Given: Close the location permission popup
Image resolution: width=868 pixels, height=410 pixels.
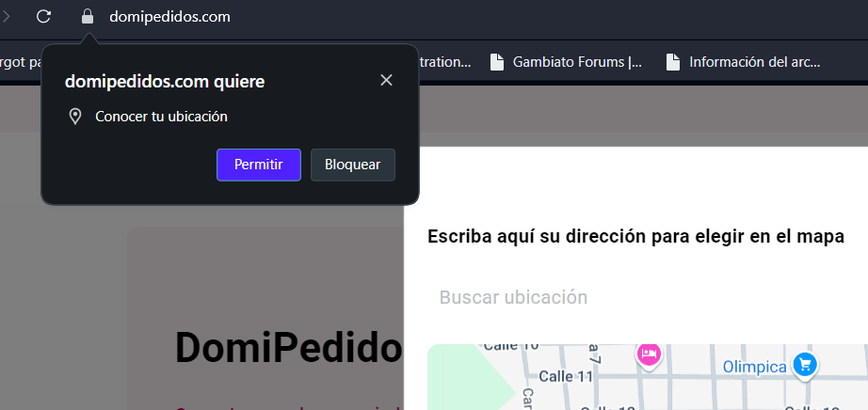Looking at the screenshot, I should [386, 80].
